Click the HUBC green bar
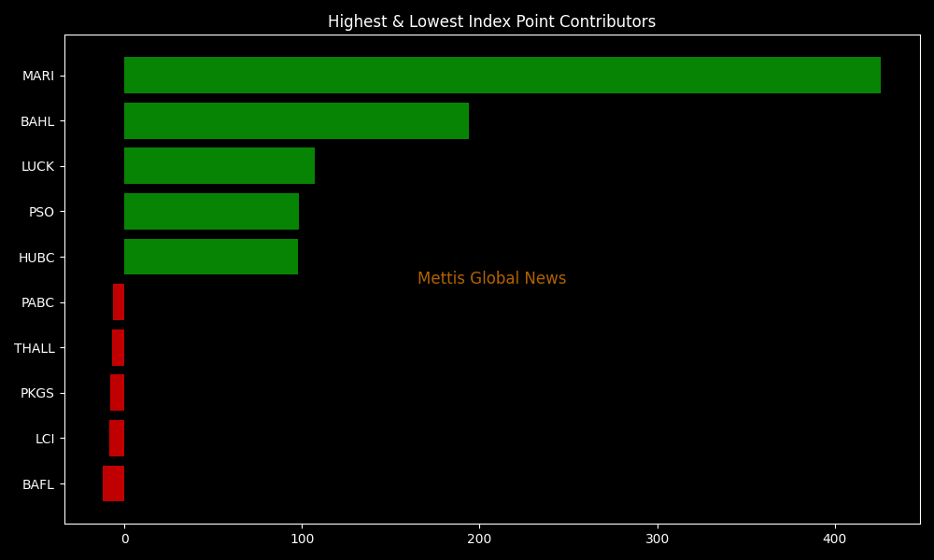The height and width of the screenshot is (560, 934). (x=211, y=257)
